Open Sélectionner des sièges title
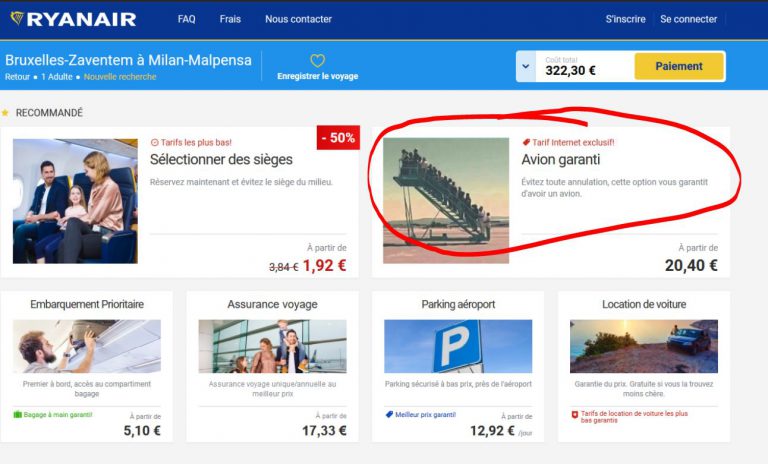Screen dimensions: 768x464 coord(221,160)
